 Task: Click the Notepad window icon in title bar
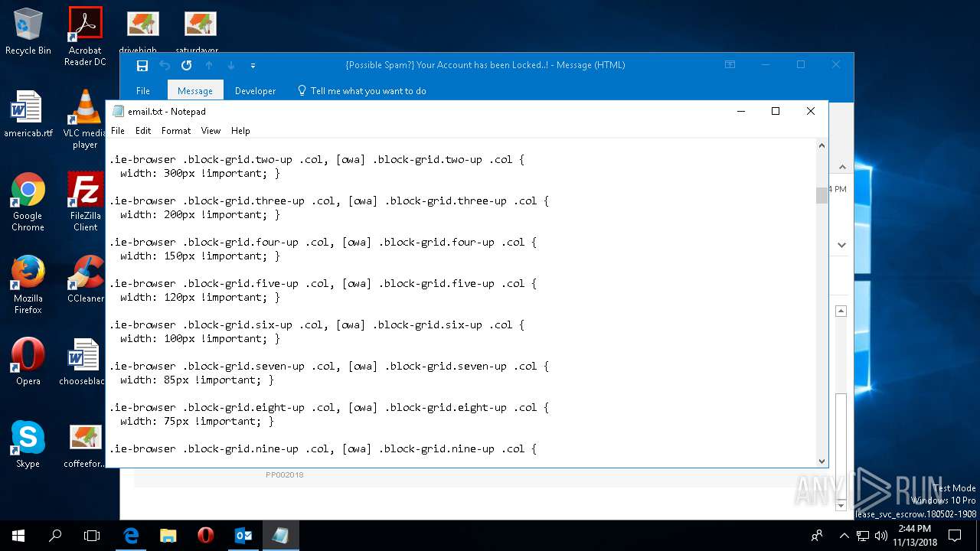pyautogui.click(x=118, y=111)
